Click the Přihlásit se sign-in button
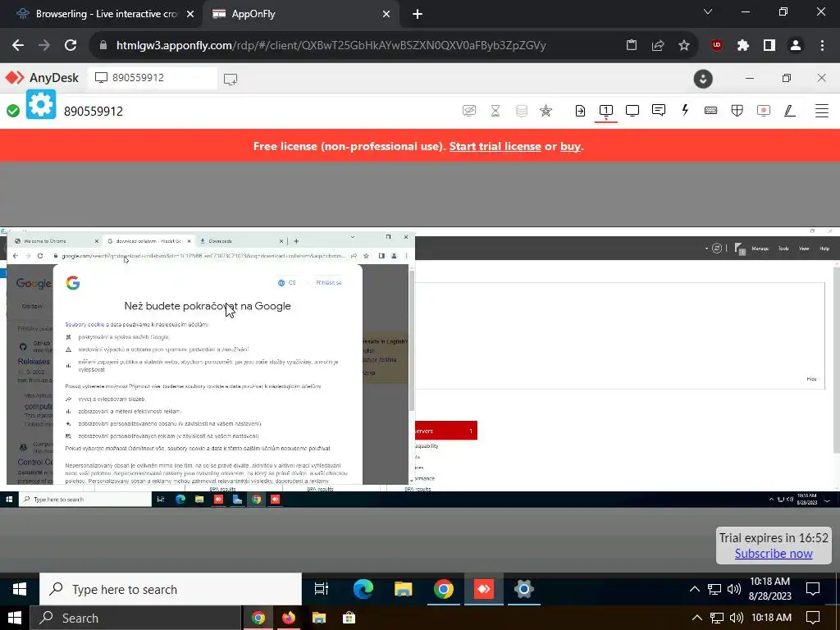840x630 pixels. tap(328, 282)
